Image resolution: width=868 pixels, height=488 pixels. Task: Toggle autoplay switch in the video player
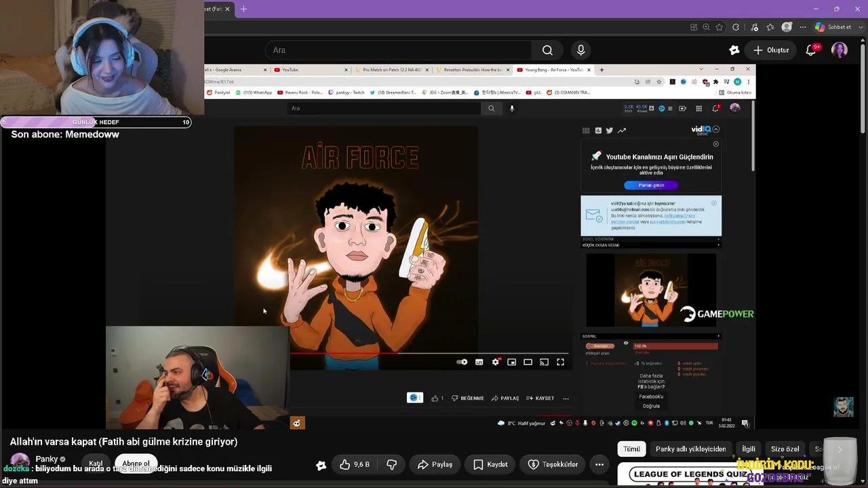click(462, 362)
